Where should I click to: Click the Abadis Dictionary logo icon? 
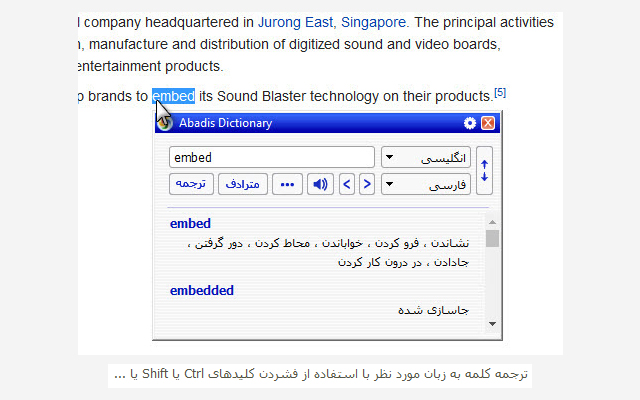point(165,123)
